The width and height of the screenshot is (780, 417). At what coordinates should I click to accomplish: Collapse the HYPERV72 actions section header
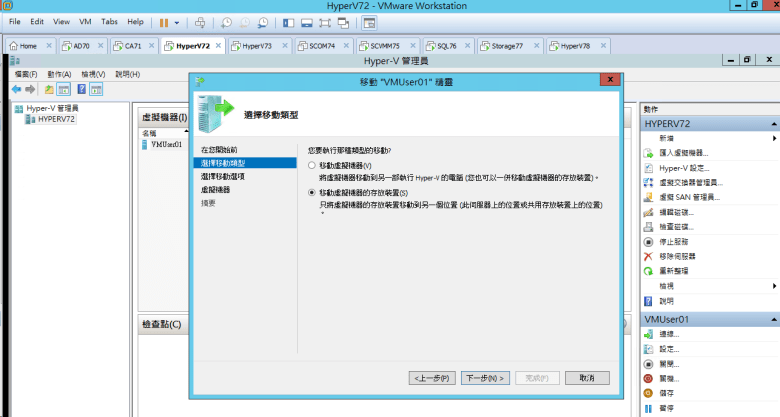(x=774, y=123)
